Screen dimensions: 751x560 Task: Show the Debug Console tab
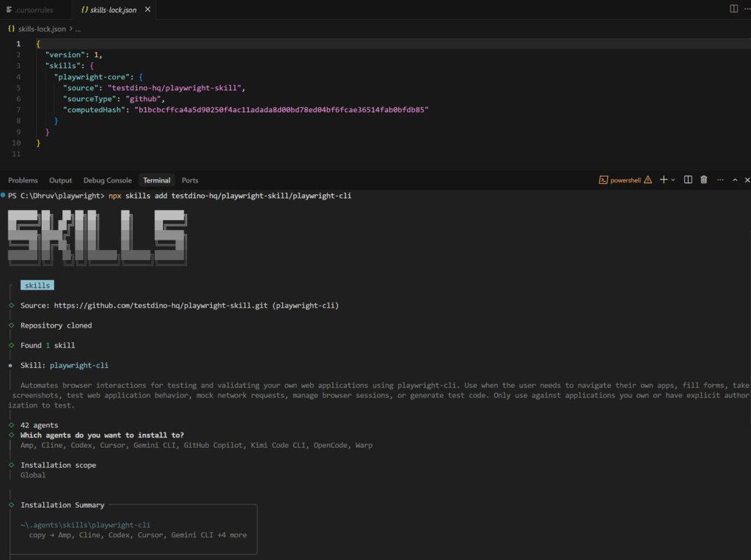[x=107, y=180]
